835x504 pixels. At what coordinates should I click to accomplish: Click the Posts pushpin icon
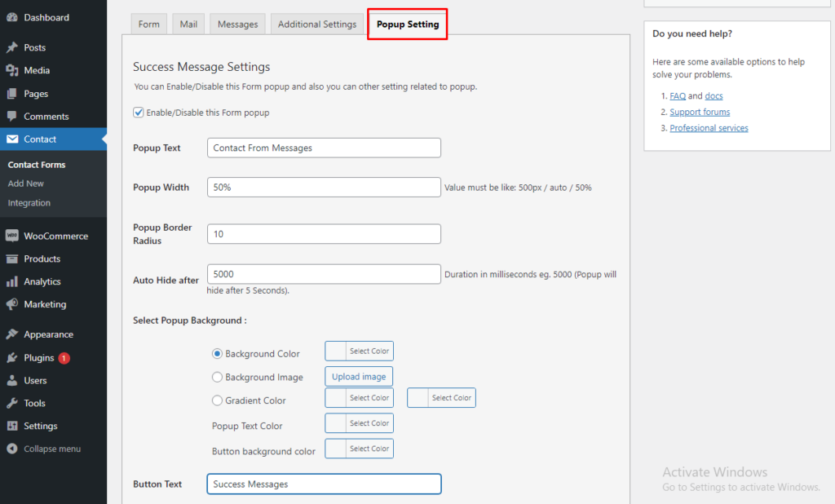pyautogui.click(x=11, y=47)
